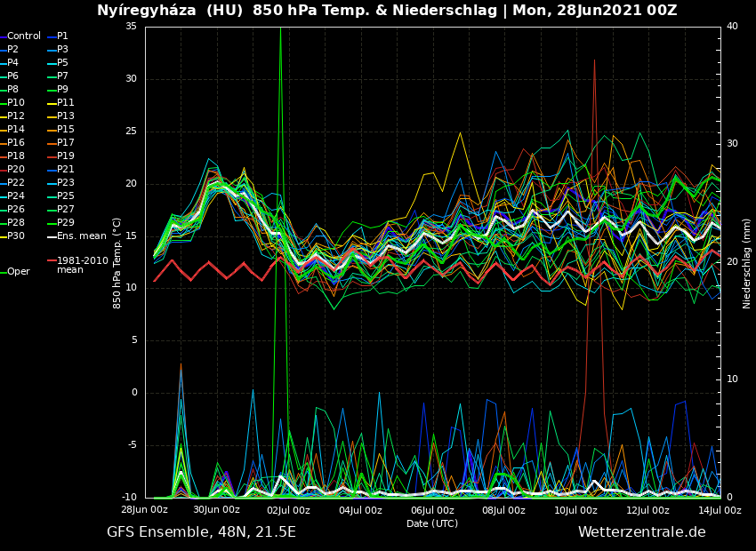This screenshot has height=551, width=756.
Task: Click the 10Jul 00z date tick label
Action: coord(575,510)
